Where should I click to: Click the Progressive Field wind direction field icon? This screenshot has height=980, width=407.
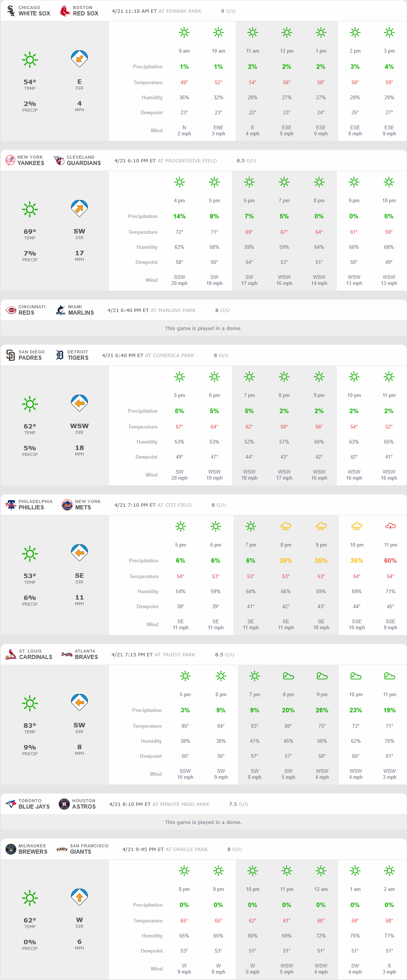[x=80, y=208]
